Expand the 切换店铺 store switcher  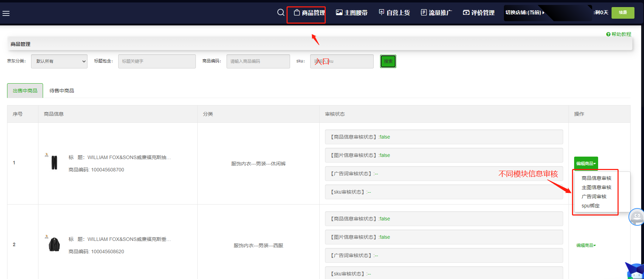click(525, 13)
